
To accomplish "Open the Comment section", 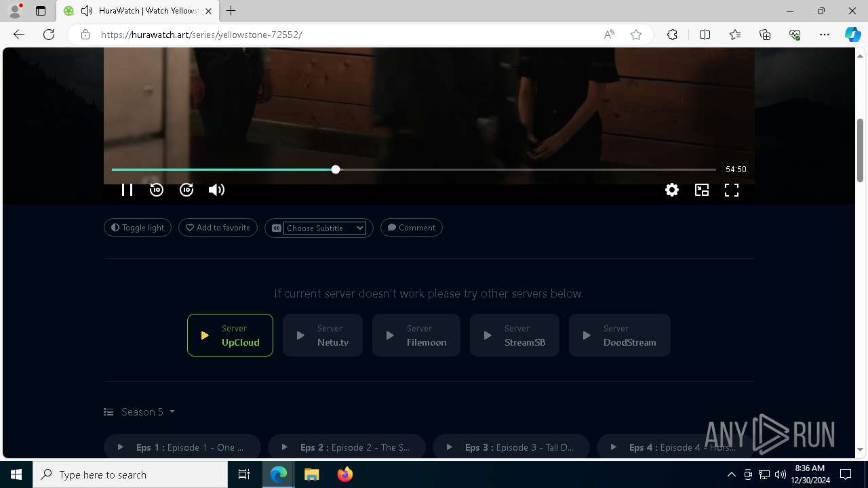I will click(x=412, y=228).
